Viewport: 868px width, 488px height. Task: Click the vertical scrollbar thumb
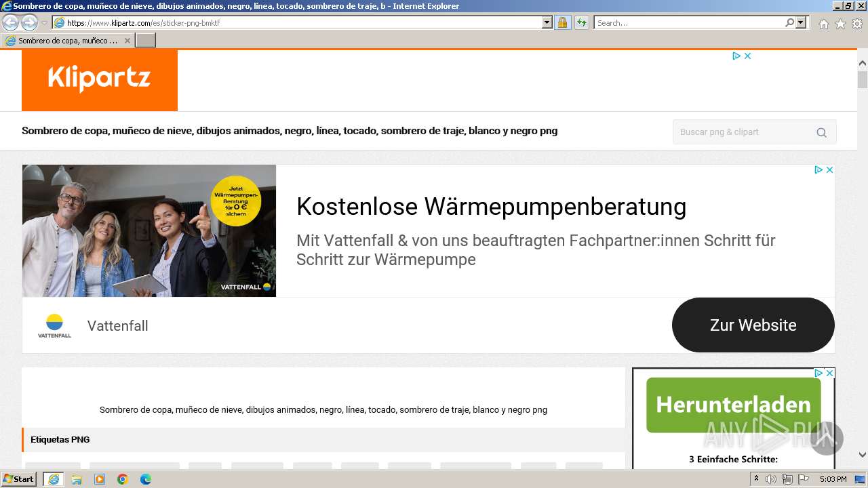[x=863, y=79]
